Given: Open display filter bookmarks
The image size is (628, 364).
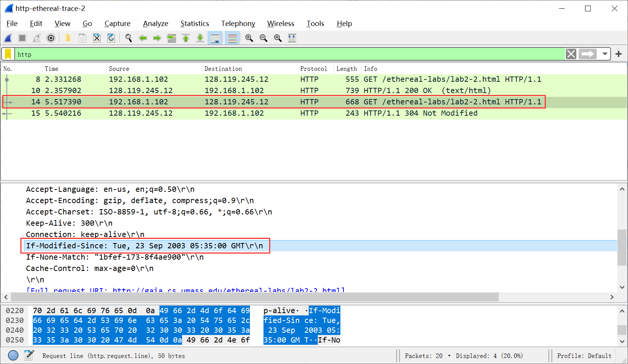Looking at the screenshot, I should (x=8, y=54).
